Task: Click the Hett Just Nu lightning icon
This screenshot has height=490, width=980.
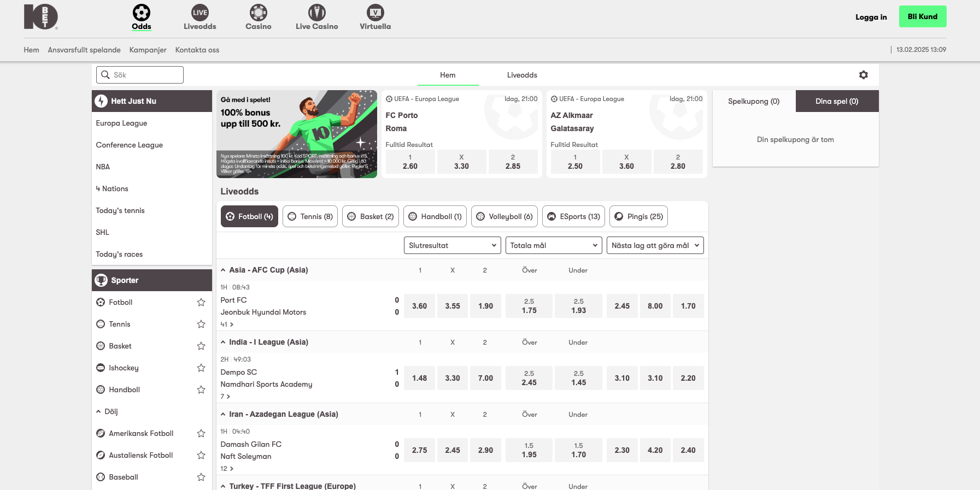Action: tap(101, 101)
